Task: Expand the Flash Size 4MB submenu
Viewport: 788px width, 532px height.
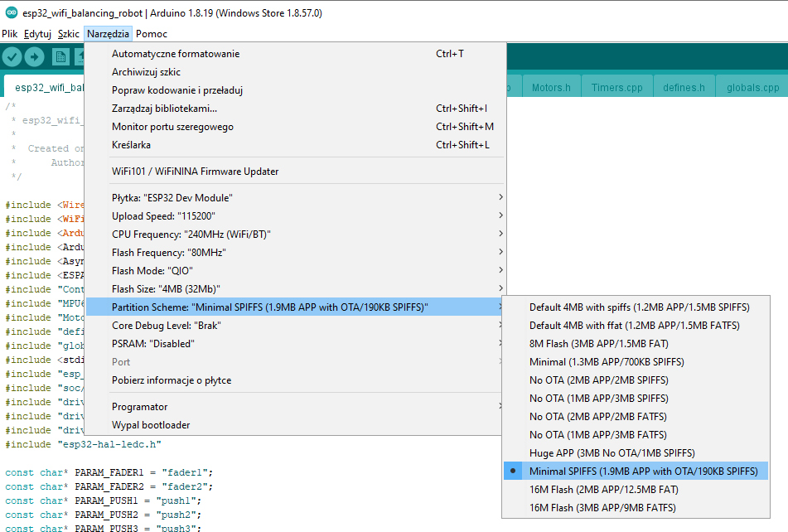Action: [x=295, y=289]
